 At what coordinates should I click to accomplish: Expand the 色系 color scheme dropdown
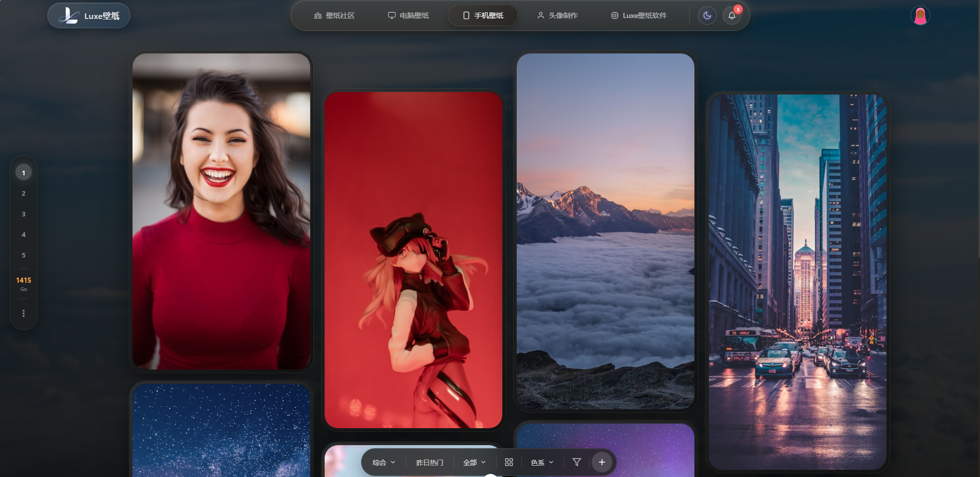pos(542,462)
